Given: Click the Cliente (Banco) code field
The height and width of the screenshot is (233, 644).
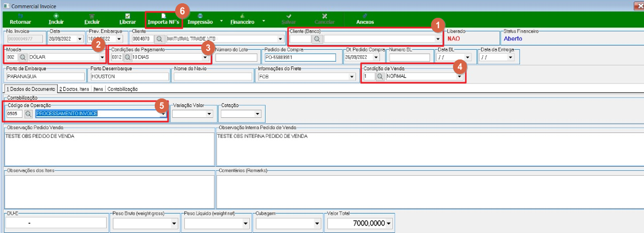Looking at the screenshot, I should tap(301, 39).
